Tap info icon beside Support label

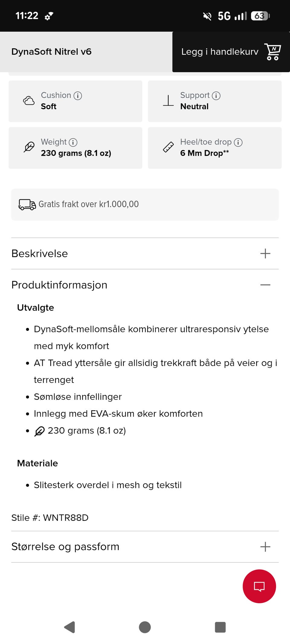216,96
